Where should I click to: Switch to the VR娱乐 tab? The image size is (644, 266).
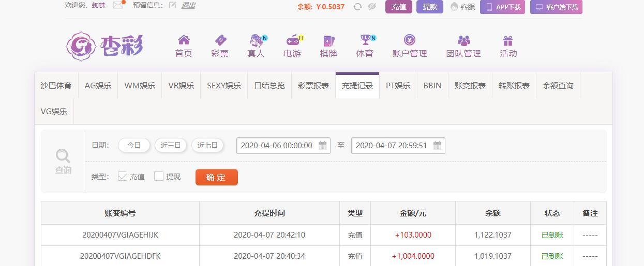coord(181,85)
